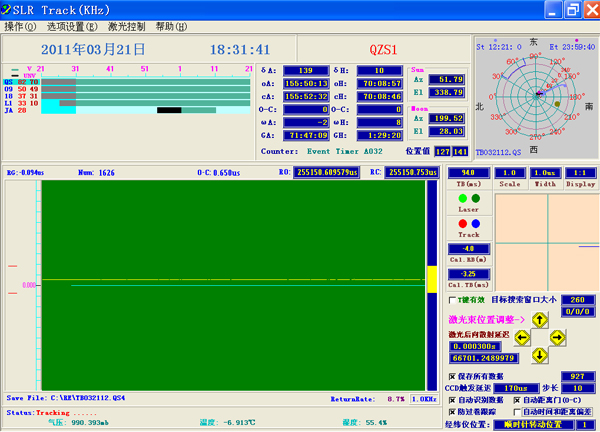600x432 pixels.
Task: Click the -3.25 Cal.TB(ms) field
Action: click(468, 274)
